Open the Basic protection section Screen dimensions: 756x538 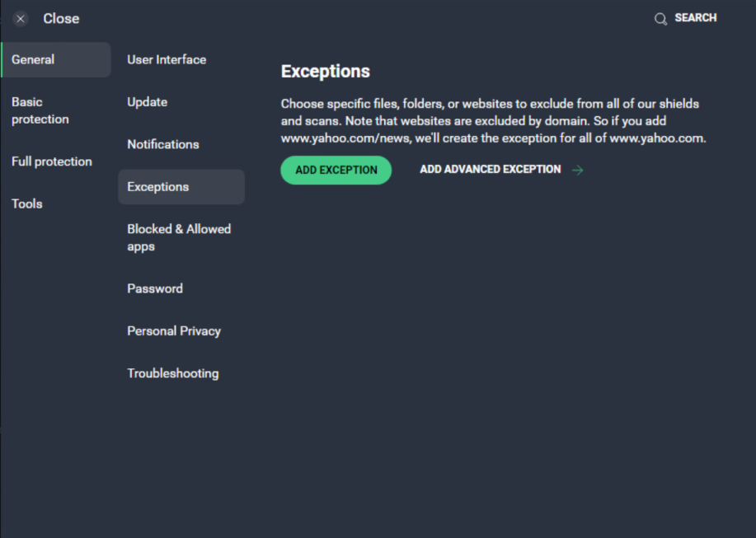tap(40, 110)
